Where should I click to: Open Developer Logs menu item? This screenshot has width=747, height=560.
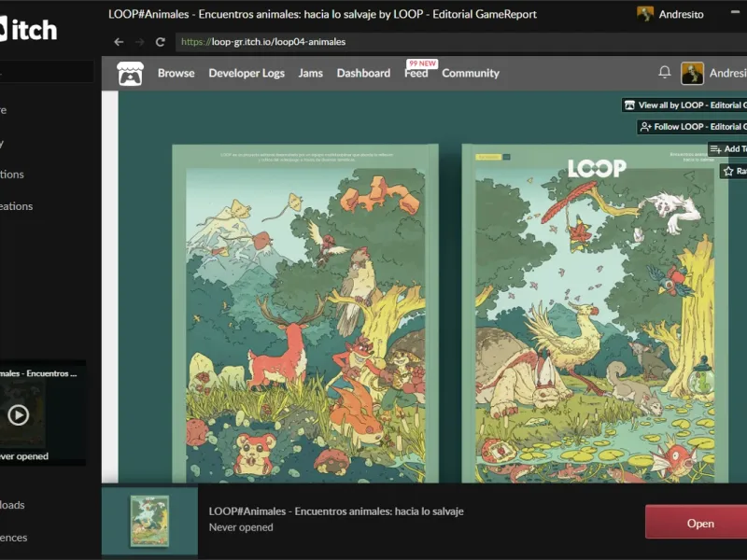(x=247, y=74)
